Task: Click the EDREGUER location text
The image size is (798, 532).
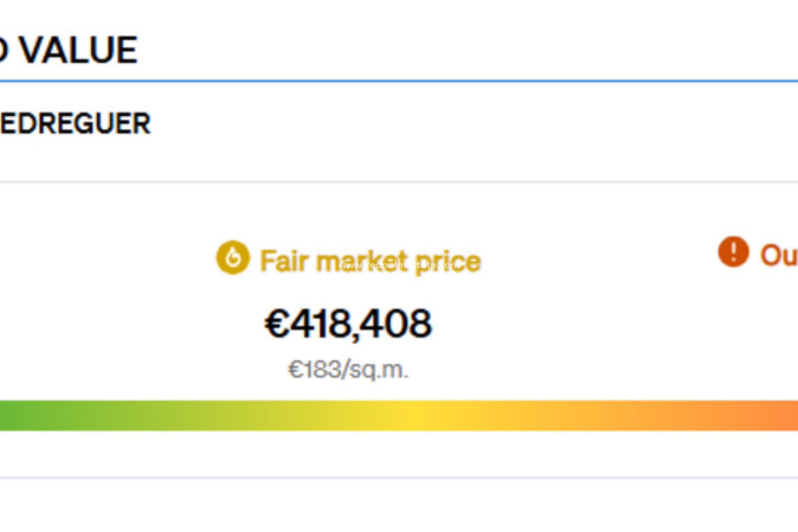Action: click(x=75, y=123)
